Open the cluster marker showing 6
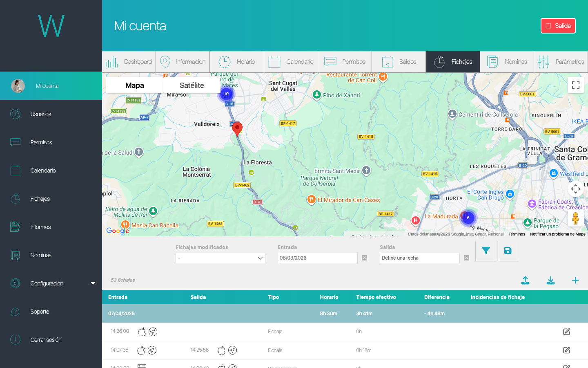Image resolution: width=588 pixels, height=368 pixels. pos(468,218)
